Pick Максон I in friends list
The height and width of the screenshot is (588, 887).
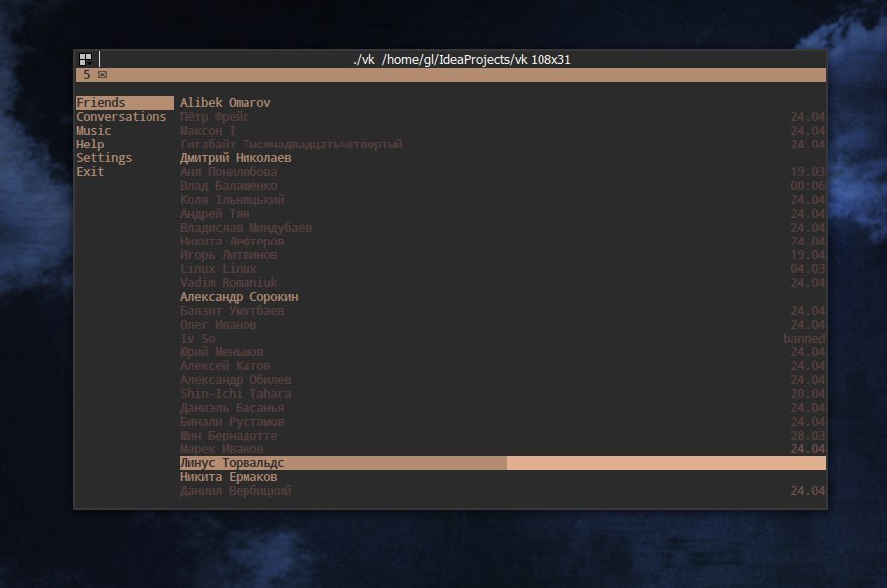pyautogui.click(x=208, y=130)
